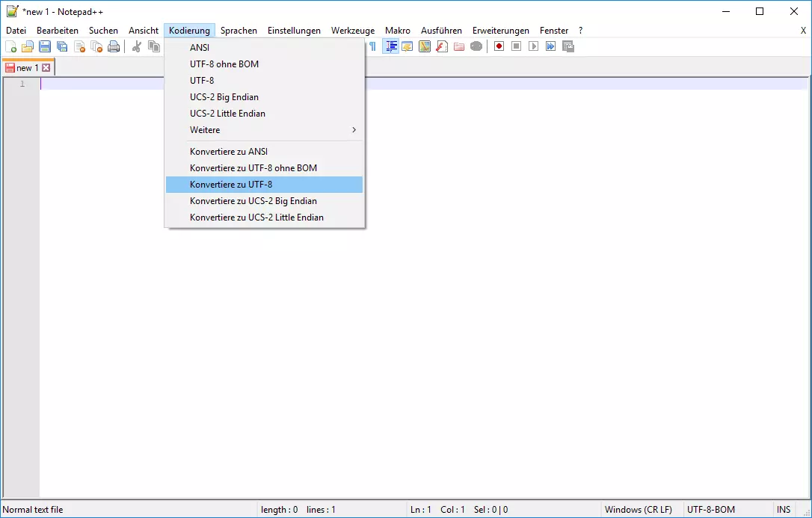The image size is (812, 518).
Task: Select Konvertiere zu ANSI option
Action: (x=229, y=152)
